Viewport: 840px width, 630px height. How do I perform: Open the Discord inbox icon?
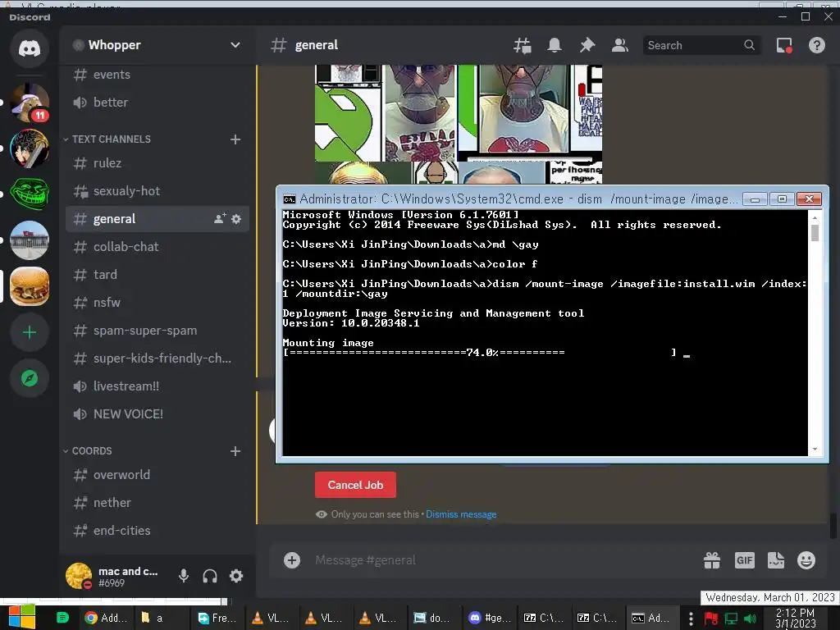coord(784,46)
